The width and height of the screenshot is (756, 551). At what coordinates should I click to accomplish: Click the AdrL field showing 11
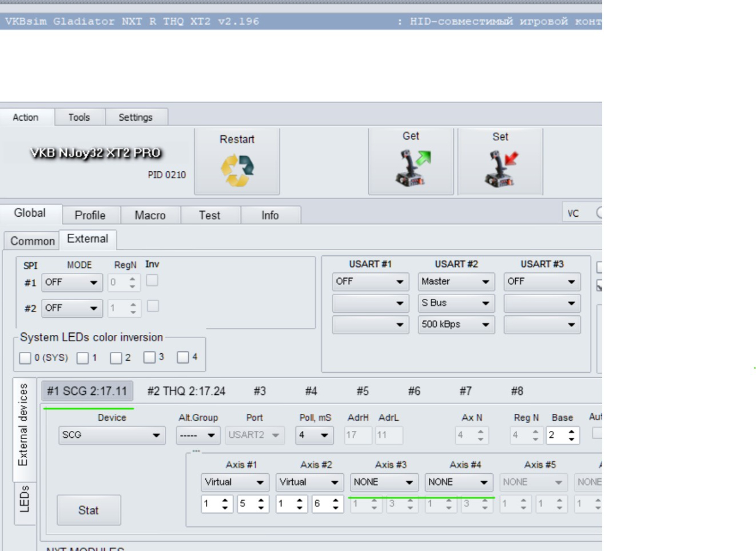[x=389, y=436]
